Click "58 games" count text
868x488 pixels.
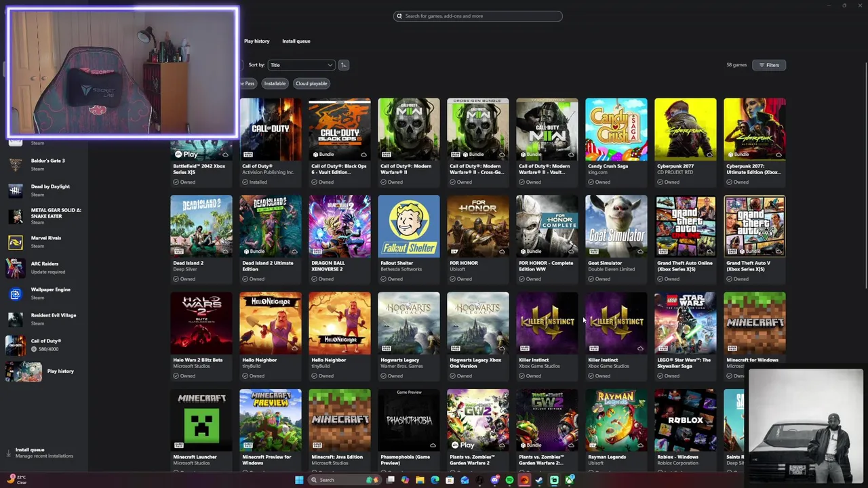click(x=736, y=65)
